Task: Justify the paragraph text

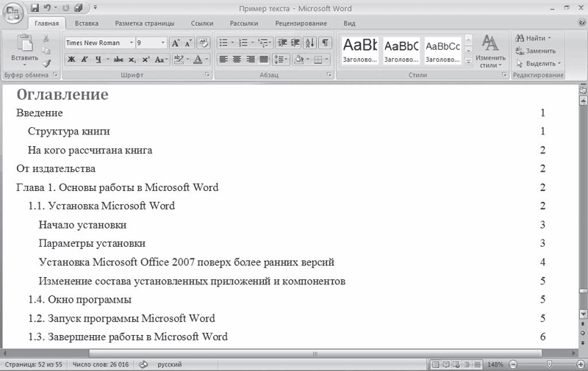Action: pos(264,60)
